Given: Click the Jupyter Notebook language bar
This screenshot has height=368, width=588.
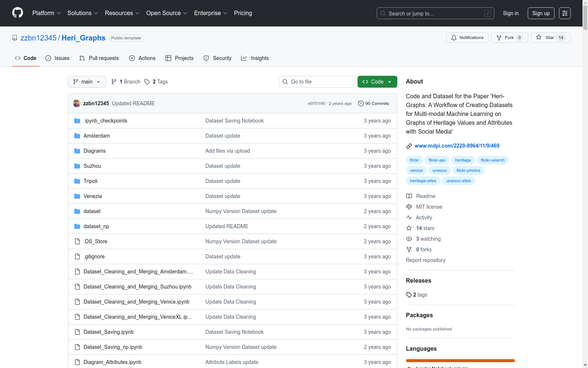Looking at the screenshot, I should pos(460,361).
